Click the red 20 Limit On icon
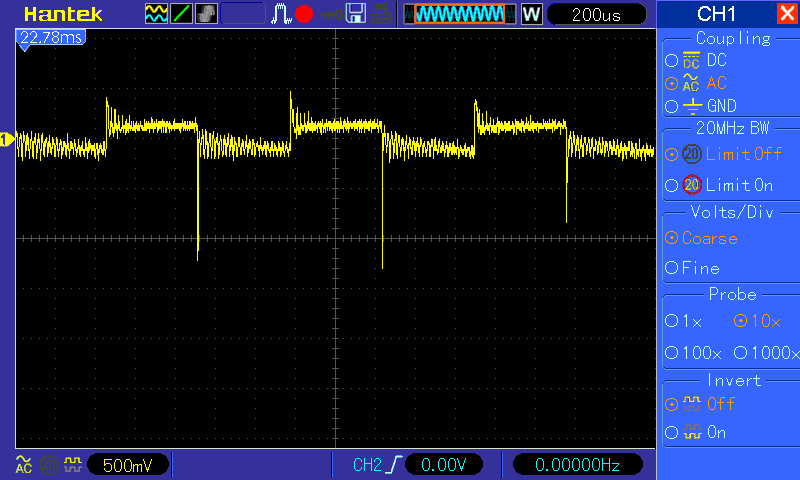Viewport: 800px width, 480px height. click(692, 185)
